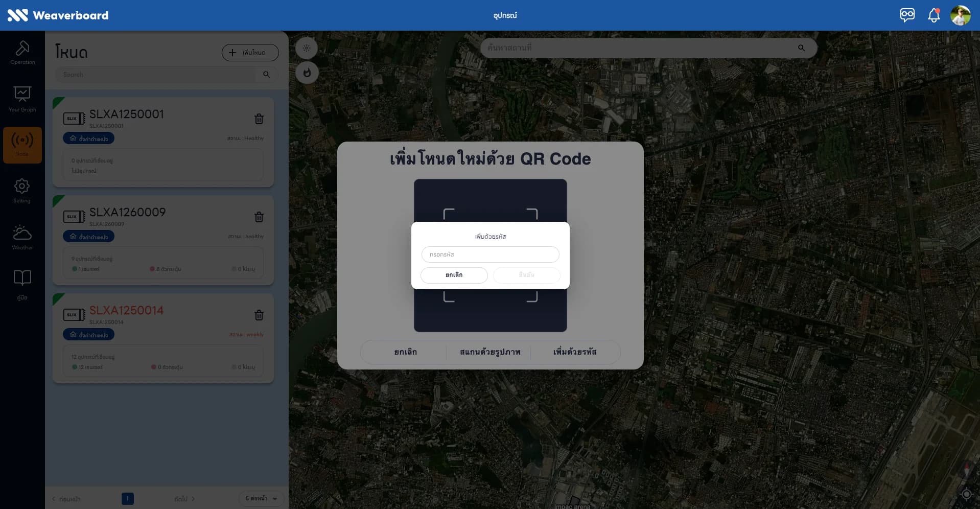Delete node SLXA1250001 with trash icon
Image resolution: width=980 pixels, height=509 pixels.
pos(259,119)
